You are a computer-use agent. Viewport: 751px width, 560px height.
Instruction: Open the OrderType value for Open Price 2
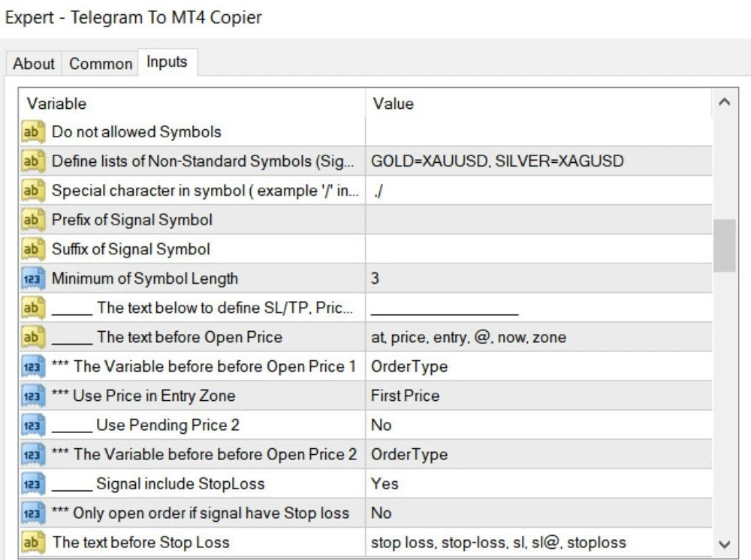coord(538,454)
